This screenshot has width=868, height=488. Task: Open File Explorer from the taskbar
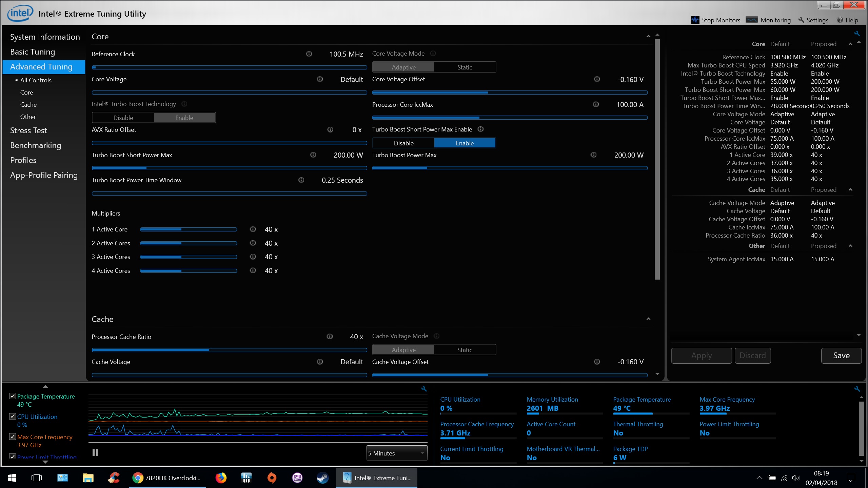pos(88,478)
